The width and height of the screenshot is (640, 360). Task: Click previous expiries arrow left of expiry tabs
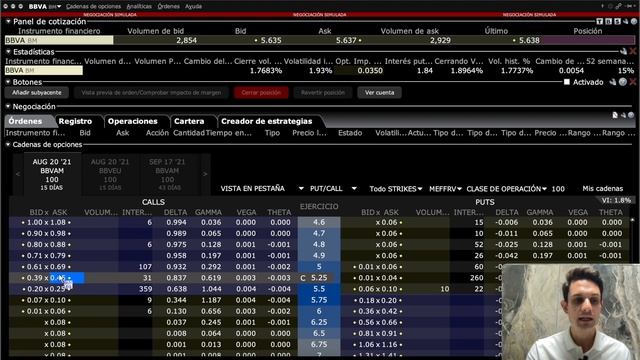(18, 174)
